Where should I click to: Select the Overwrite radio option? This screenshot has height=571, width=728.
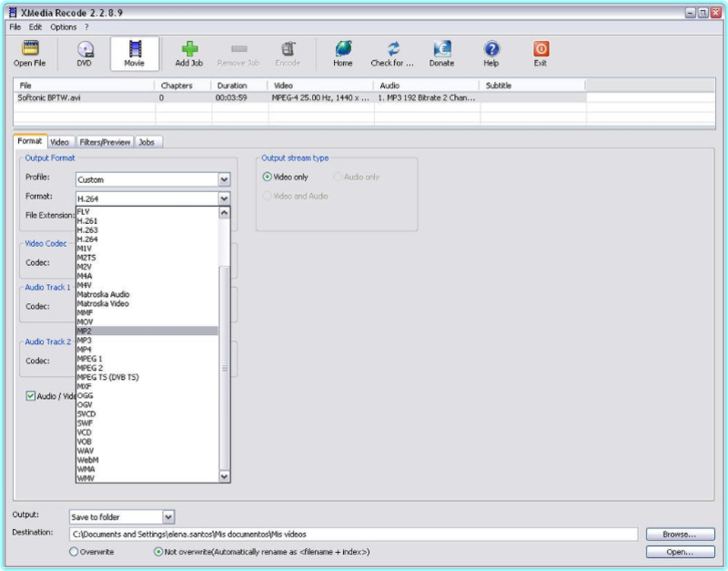click(74, 552)
